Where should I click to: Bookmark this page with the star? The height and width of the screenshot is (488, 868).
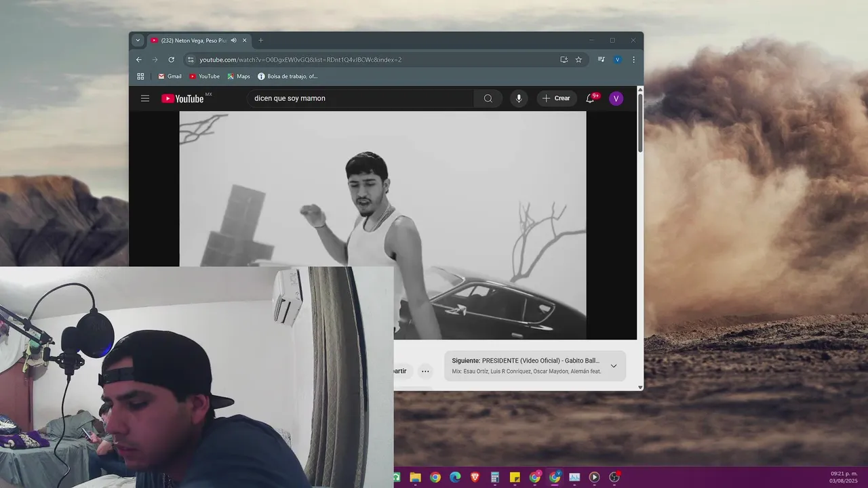578,60
